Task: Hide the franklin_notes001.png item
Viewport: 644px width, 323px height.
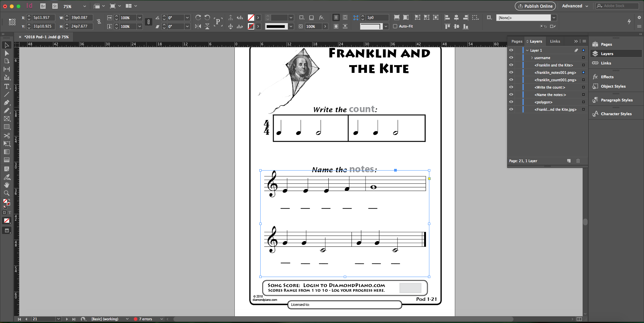Action: click(x=511, y=73)
